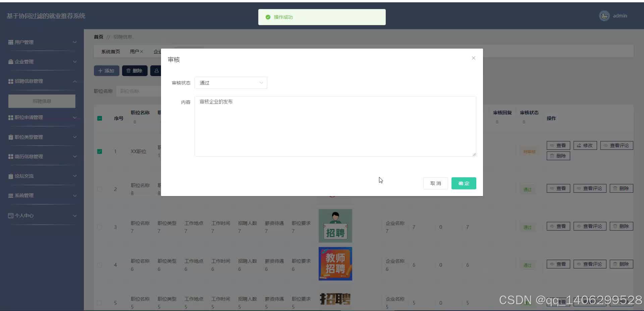Click 查看 button for row 4

pyautogui.click(x=558, y=264)
